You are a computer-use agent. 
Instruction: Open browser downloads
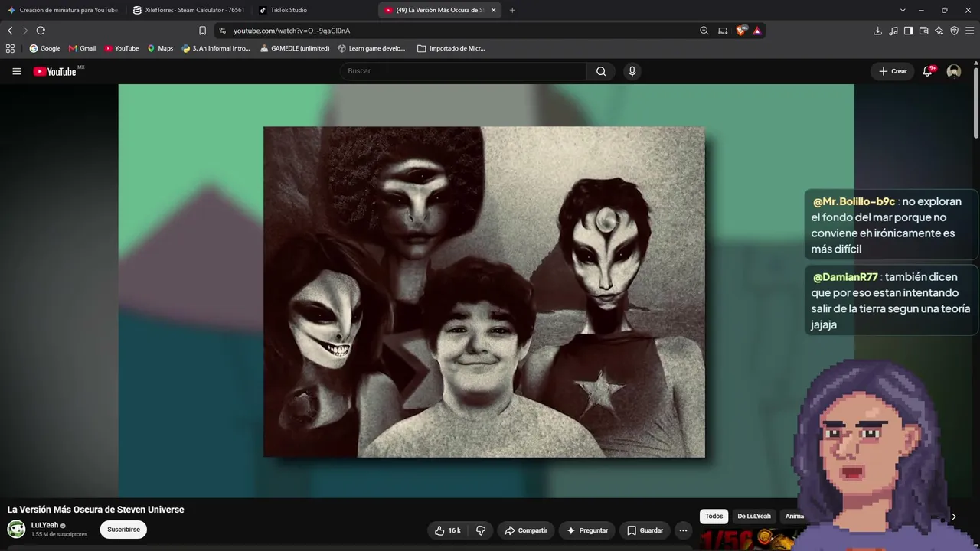[x=877, y=31]
